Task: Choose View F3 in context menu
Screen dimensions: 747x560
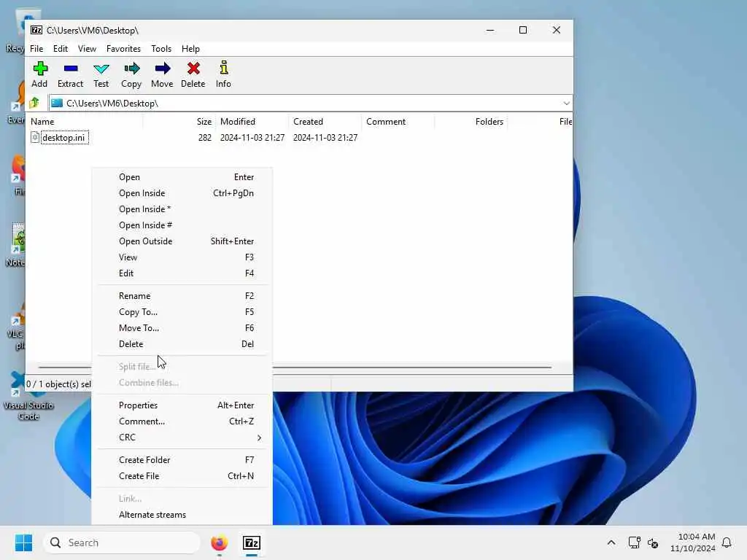Action: [x=182, y=257]
